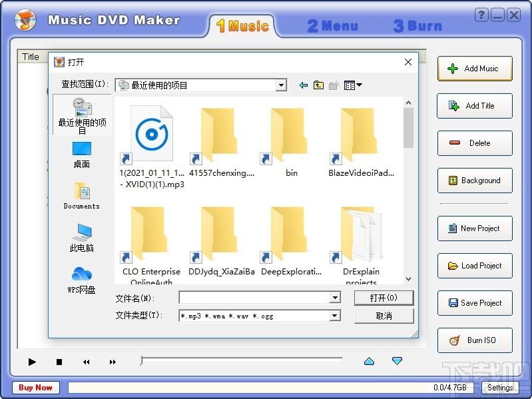
Task: Click the 打开(O) button
Action: coord(384,298)
